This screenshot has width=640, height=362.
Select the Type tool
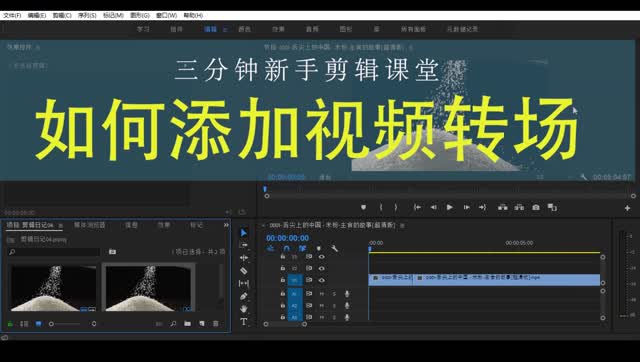(x=244, y=321)
